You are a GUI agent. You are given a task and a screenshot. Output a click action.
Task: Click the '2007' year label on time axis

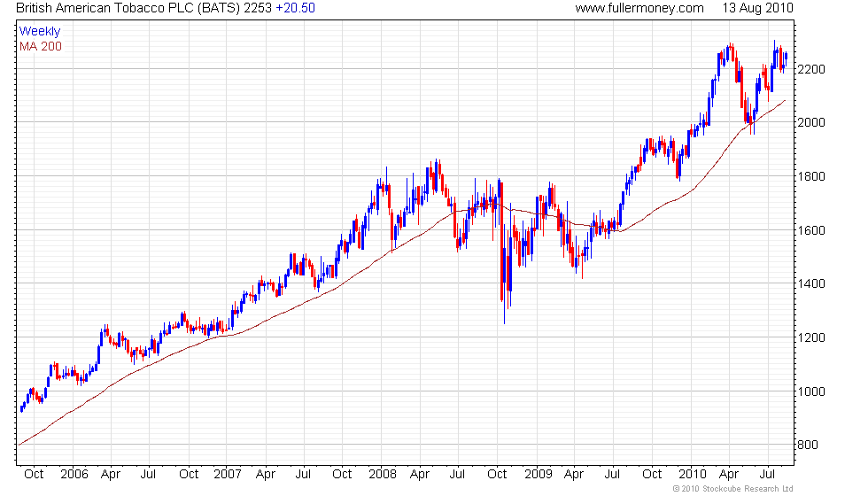228,475
